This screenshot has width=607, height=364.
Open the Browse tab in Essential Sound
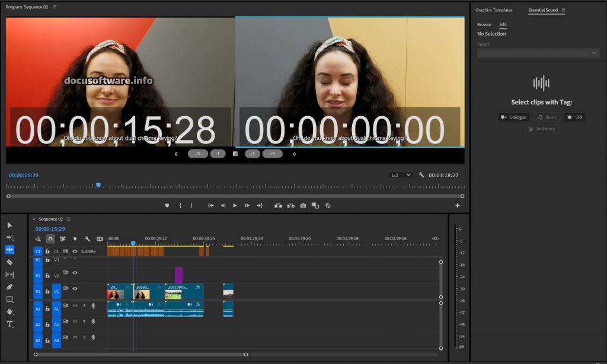click(x=484, y=25)
